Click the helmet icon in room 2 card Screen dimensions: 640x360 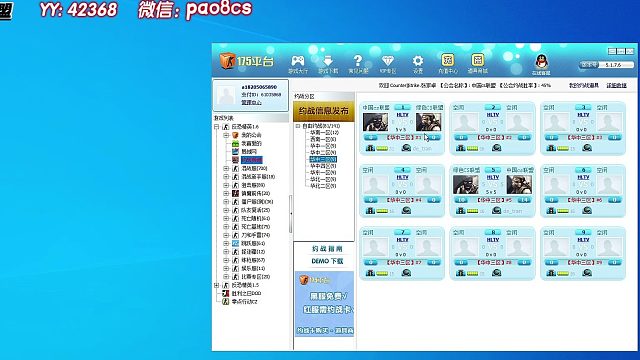coord(496,148)
